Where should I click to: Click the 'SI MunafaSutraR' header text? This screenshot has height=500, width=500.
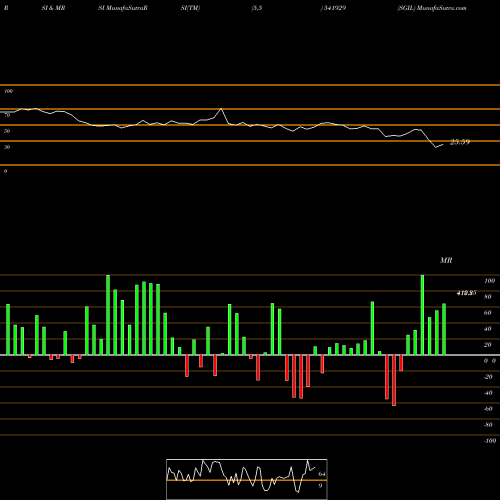coord(123,8)
